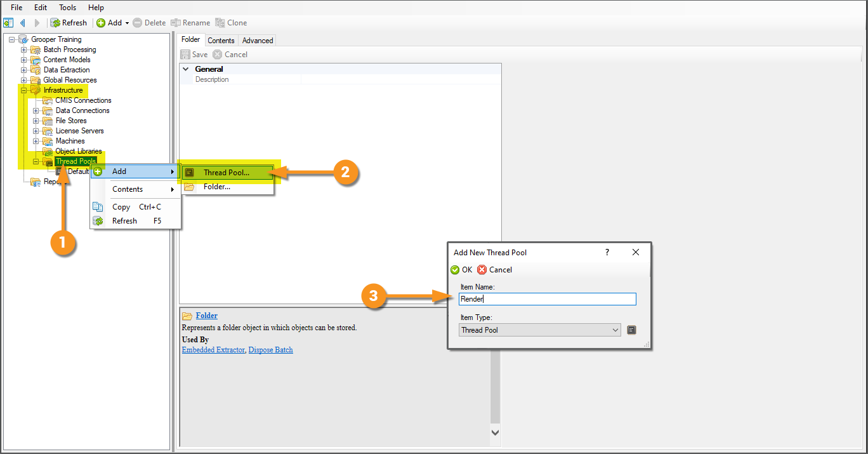Click the Cancel button in property panel
The image size is (868, 454).
[230, 55]
